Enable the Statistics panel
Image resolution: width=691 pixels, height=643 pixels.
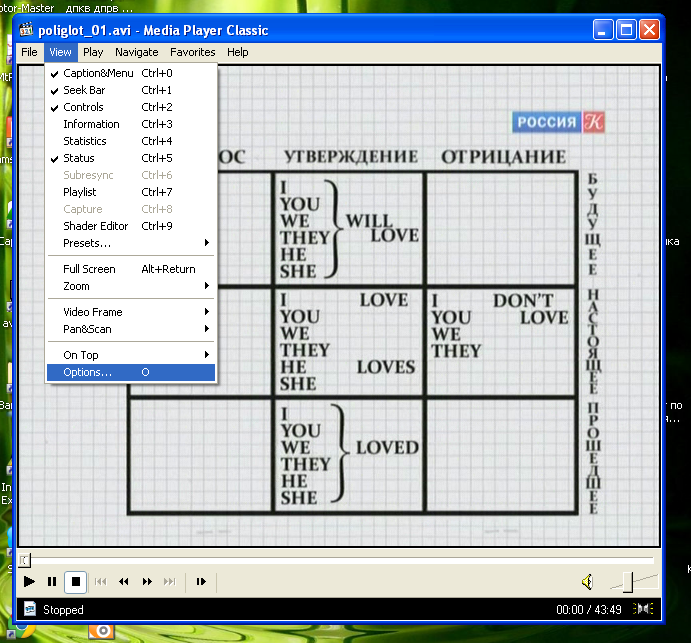coord(131,141)
